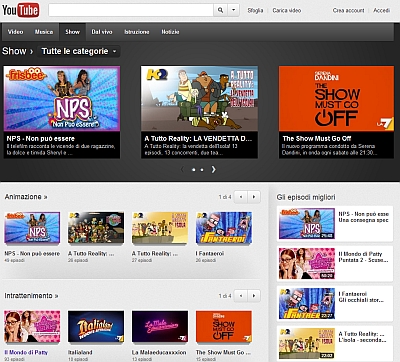Open Il Mondo di Patty episode thumbnail
The height and width of the screenshot is (362, 400).
tap(307, 263)
